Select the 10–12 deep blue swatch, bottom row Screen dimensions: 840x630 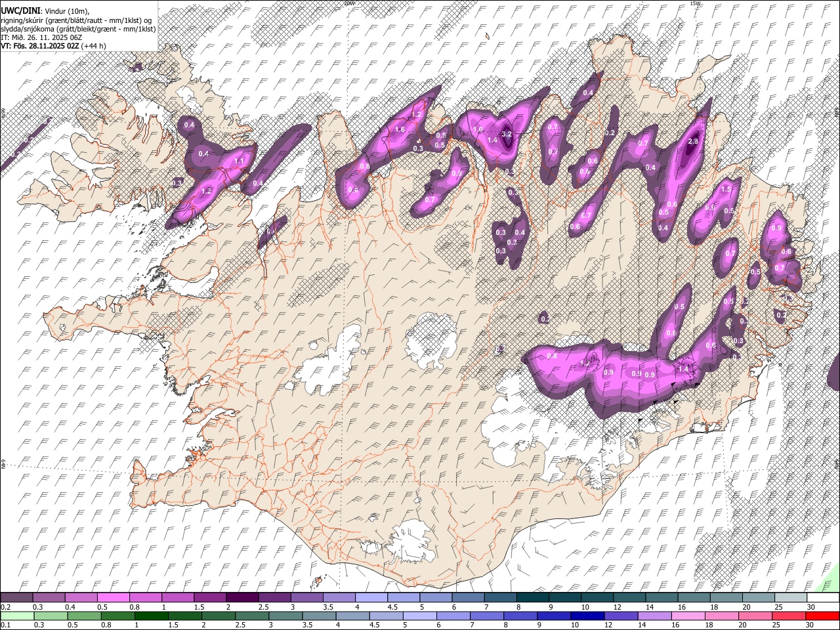[587, 616]
